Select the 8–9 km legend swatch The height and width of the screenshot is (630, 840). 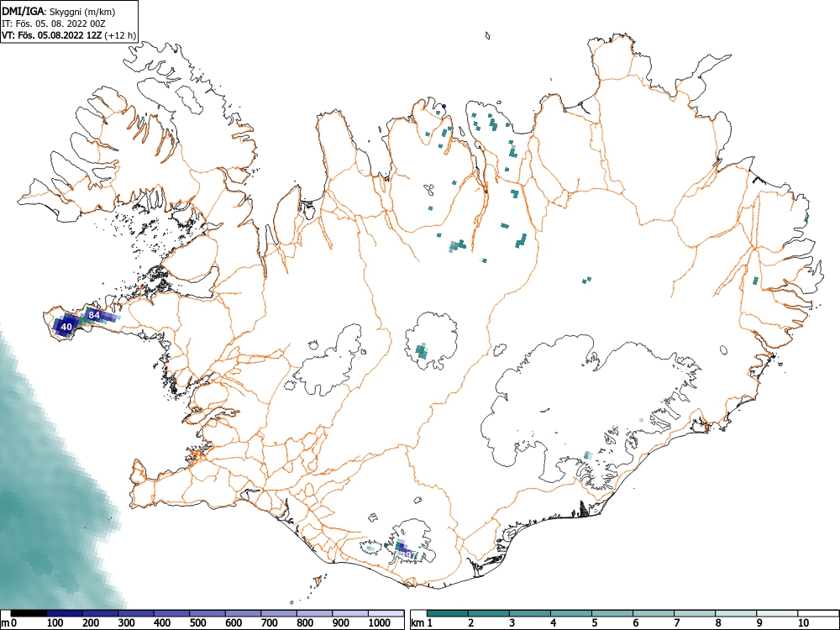tap(736, 613)
